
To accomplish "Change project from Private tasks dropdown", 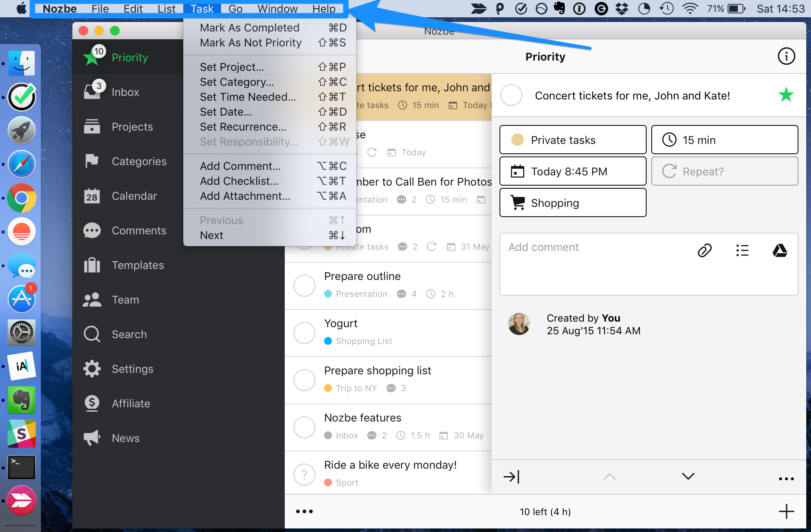I will click(x=573, y=140).
